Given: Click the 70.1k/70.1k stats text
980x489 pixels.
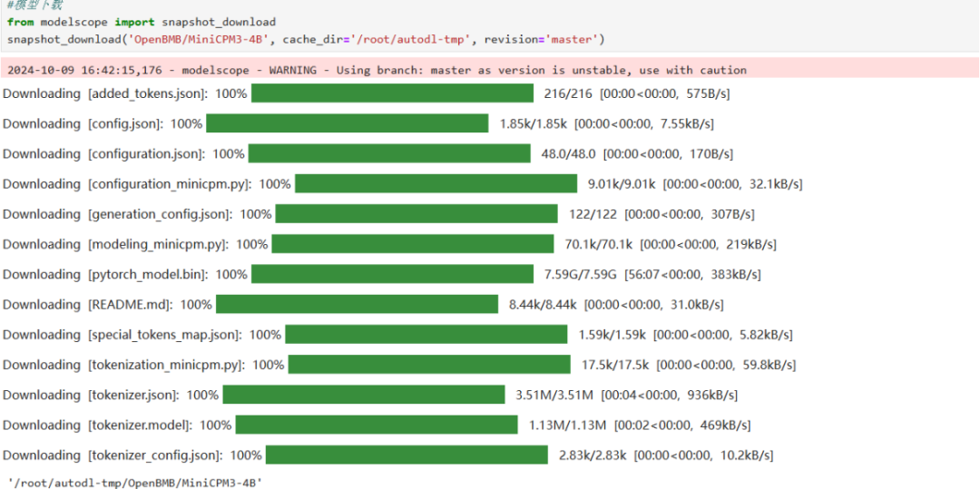Looking at the screenshot, I should coord(671,243).
